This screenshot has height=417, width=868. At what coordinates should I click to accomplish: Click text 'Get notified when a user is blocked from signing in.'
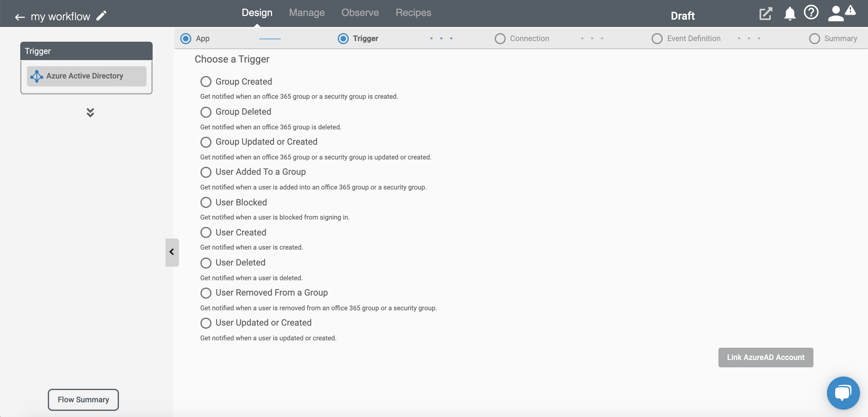(x=275, y=217)
